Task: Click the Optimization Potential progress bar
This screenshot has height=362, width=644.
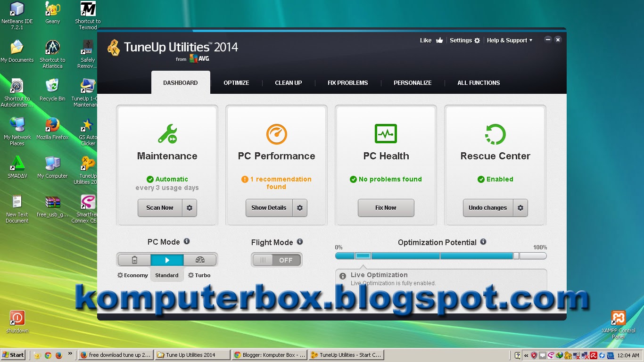Action: pos(441,256)
